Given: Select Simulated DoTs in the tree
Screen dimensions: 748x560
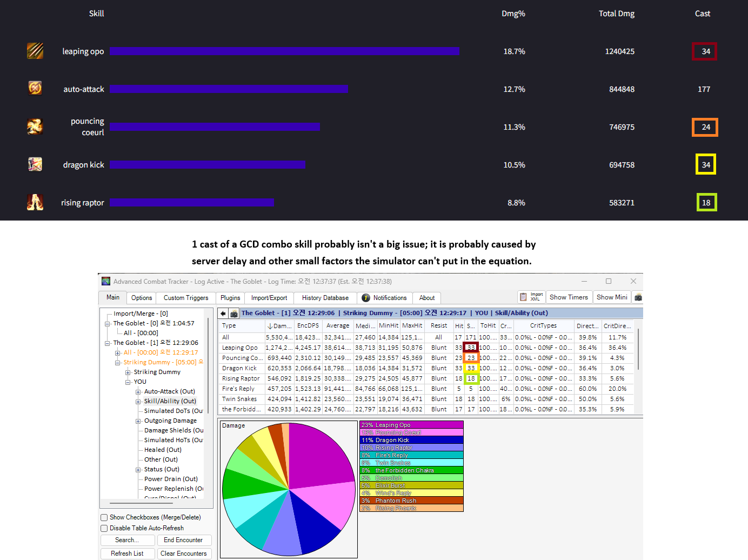Looking at the screenshot, I should coord(173,411).
